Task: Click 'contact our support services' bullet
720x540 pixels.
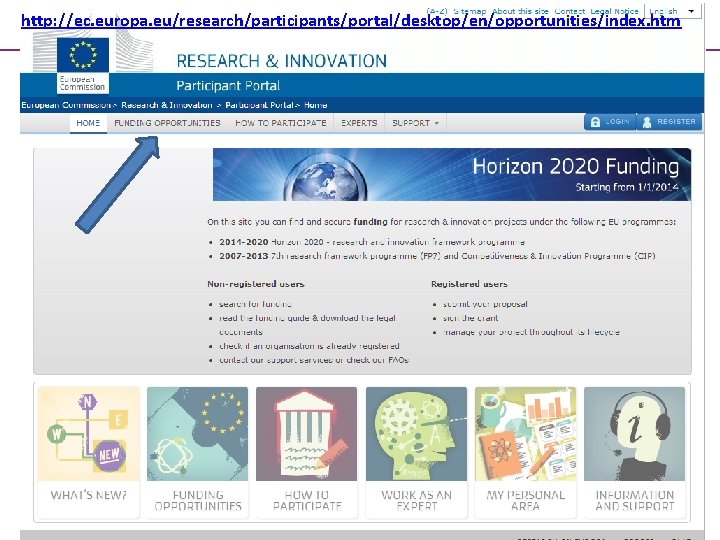Action: 314,360
